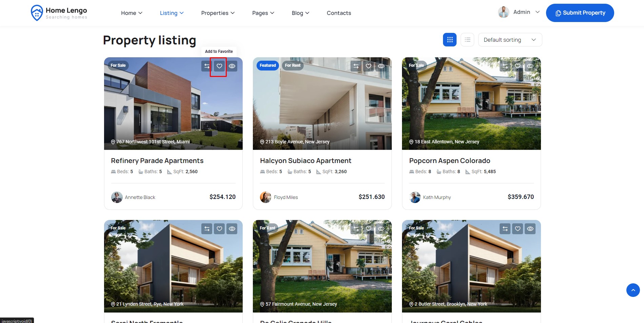View agent Annette Black's profile
The width and height of the screenshot is (644, 323).
[x=140, y=197]
